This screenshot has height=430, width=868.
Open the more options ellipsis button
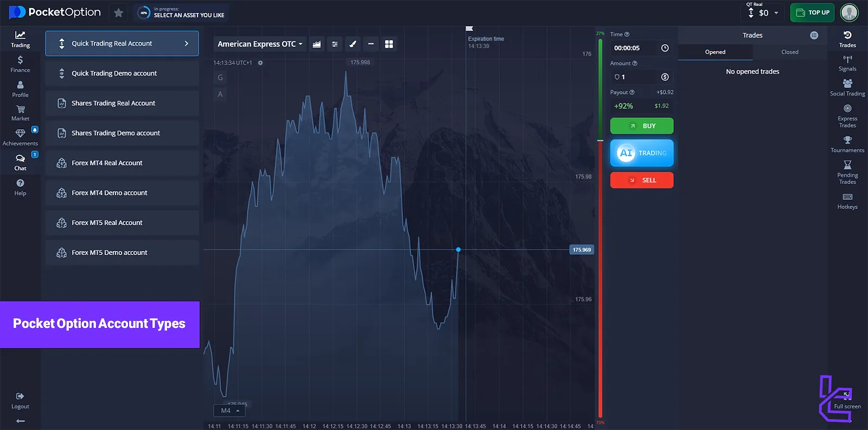(x=371, y=44)
